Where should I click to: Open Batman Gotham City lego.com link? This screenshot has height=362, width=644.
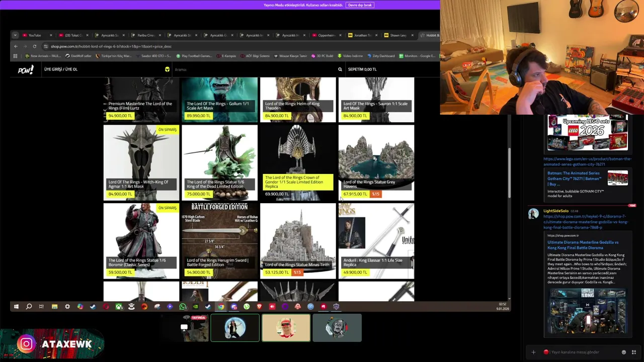click(x=587, y=161)
